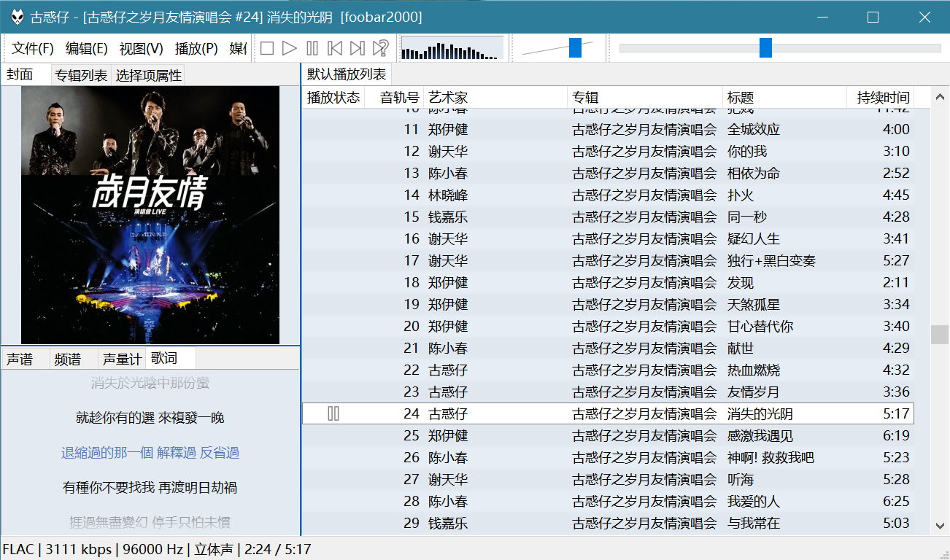Click artist 林晓峰 in track 14 row

[448, 195]
